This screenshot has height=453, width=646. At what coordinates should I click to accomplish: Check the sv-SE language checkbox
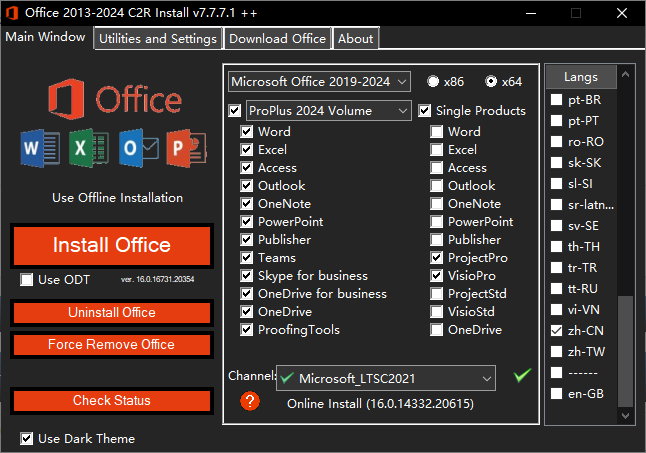coord(557,226)
